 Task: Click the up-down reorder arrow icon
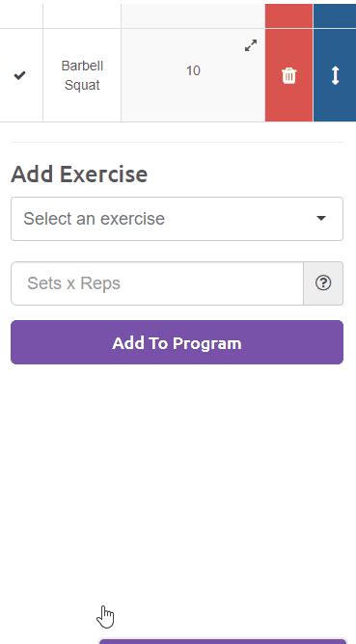coord(335,75)
